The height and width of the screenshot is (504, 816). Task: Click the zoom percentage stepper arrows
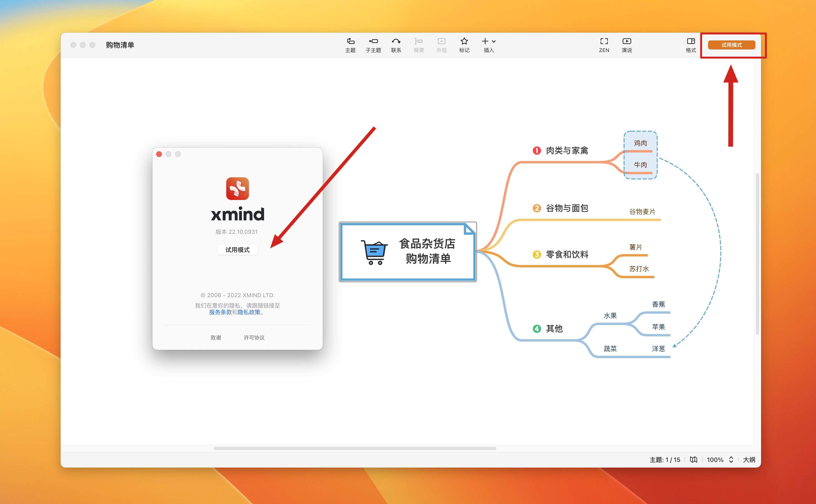[731, 460]
